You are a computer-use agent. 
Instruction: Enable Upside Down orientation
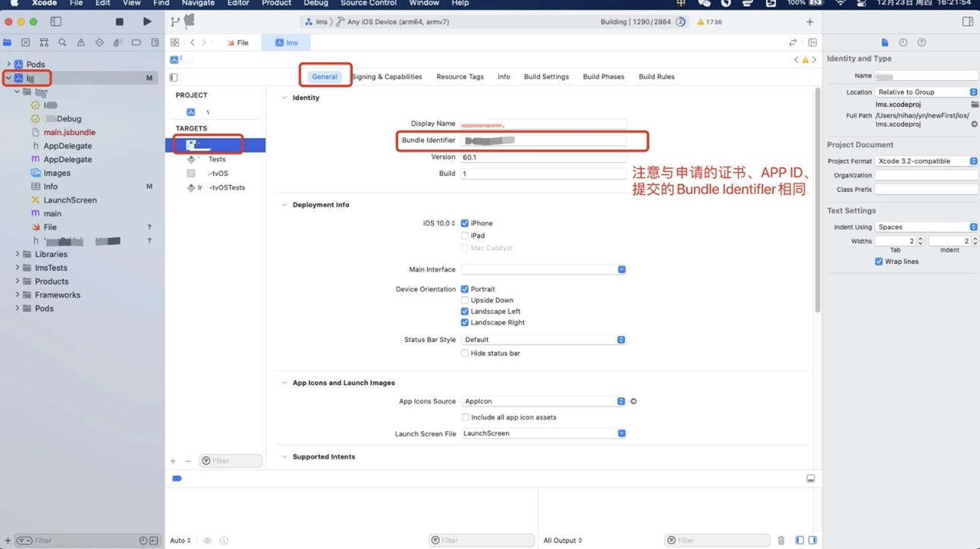point(465,300)
